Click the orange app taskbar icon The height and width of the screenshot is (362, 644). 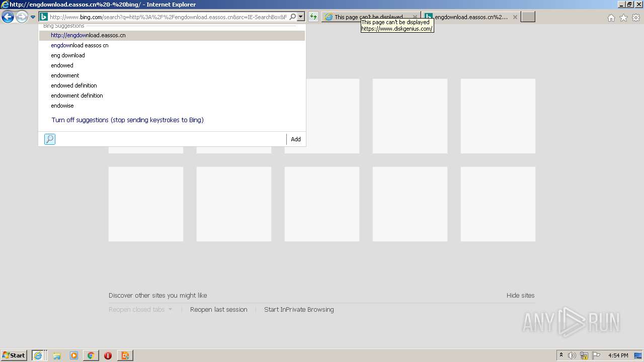pyautogui.click(x=125, y=355)
